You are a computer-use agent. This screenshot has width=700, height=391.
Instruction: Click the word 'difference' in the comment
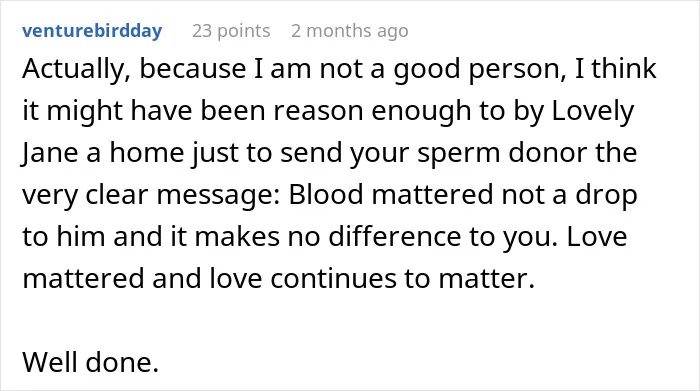(x=395, y=236)
